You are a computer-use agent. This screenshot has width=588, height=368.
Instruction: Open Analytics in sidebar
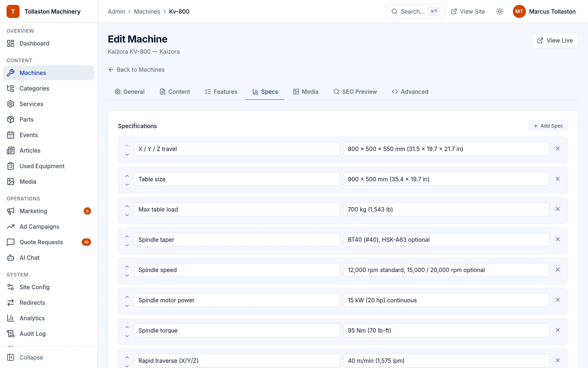tap(49, 318)
